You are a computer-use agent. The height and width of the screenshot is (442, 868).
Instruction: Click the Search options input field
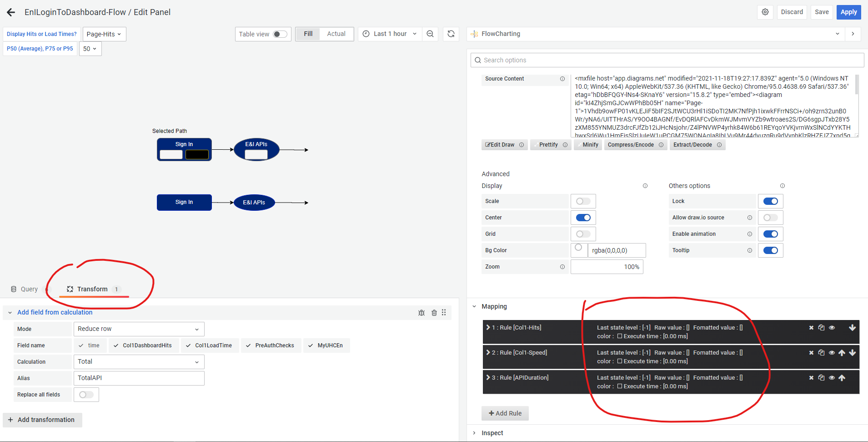tap(591, 60)
